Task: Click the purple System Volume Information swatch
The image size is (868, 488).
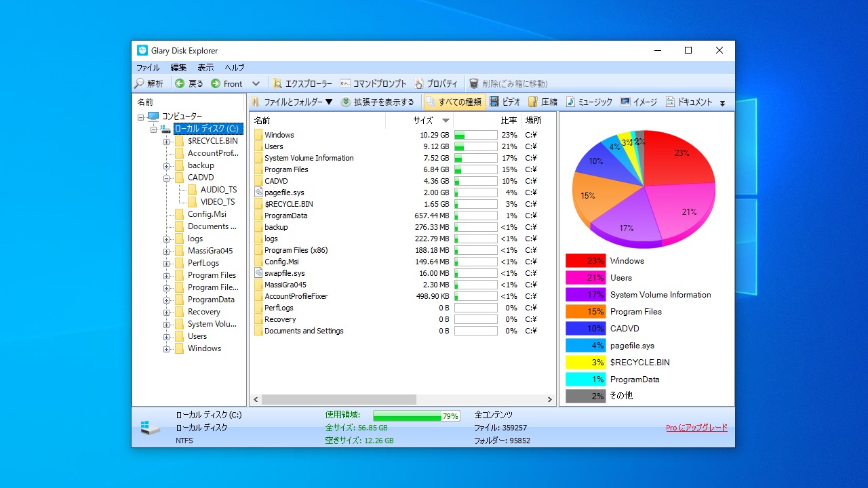Action: [586, 295]
